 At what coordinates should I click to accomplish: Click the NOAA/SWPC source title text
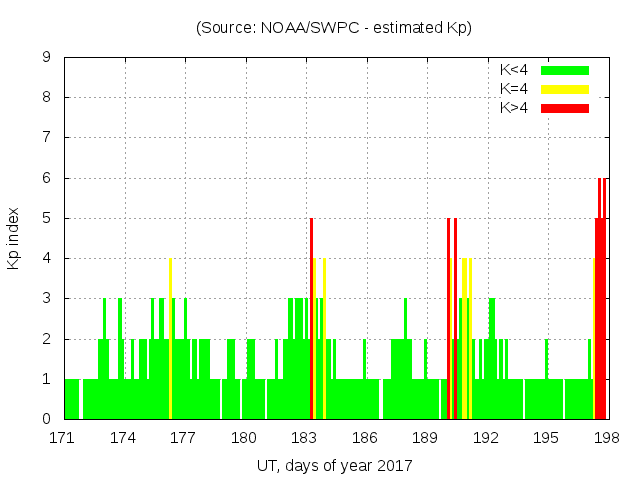pyautogui.click(x=333, y=28)
